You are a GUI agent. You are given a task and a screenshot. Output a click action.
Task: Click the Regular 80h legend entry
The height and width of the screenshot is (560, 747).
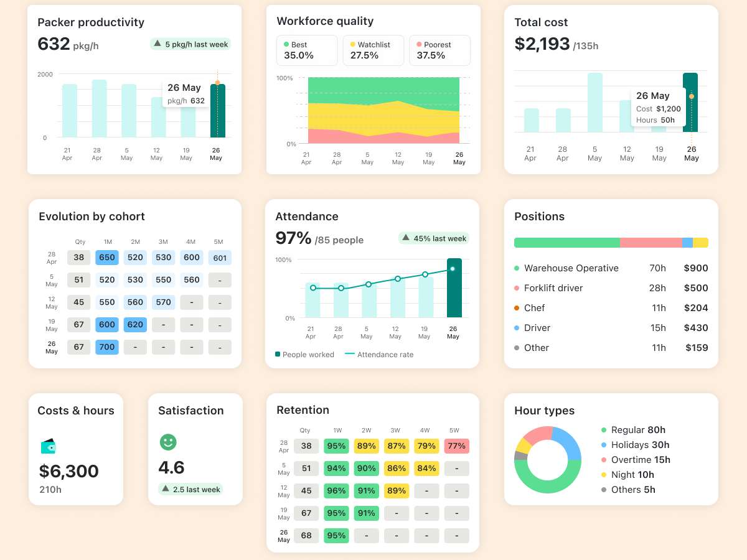click(633, 430)
